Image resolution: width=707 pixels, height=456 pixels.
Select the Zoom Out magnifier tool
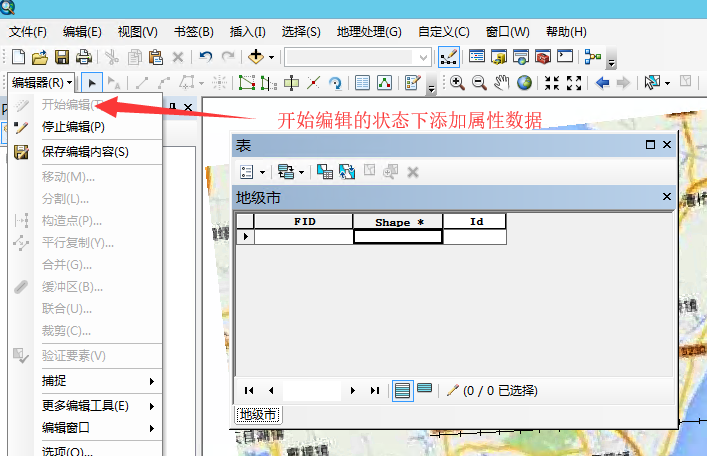pyautogui.click(x=479, y=83)
